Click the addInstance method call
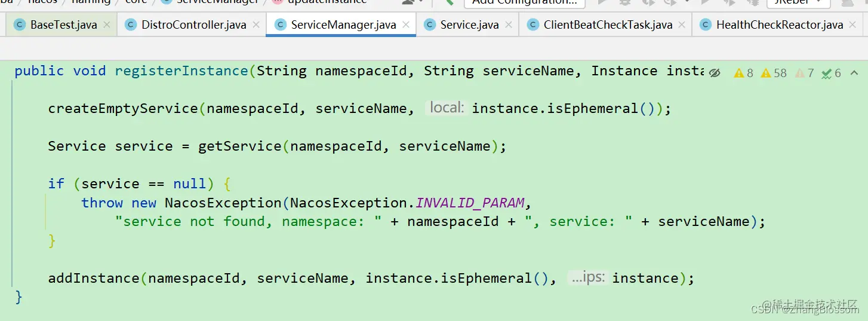This screenshot has width=868, height=321. [94, 278]
